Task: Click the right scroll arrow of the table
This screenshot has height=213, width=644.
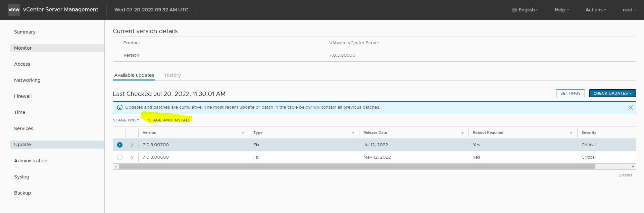Action: [x=633, y=167]
